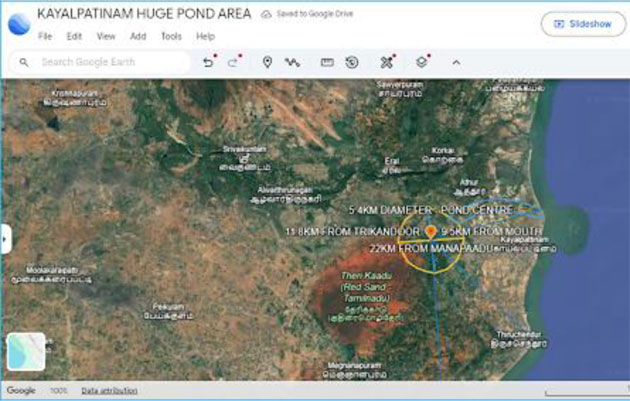Click the Thiruchendur map label
630x401 pixels.
click(x=519, y=339)
